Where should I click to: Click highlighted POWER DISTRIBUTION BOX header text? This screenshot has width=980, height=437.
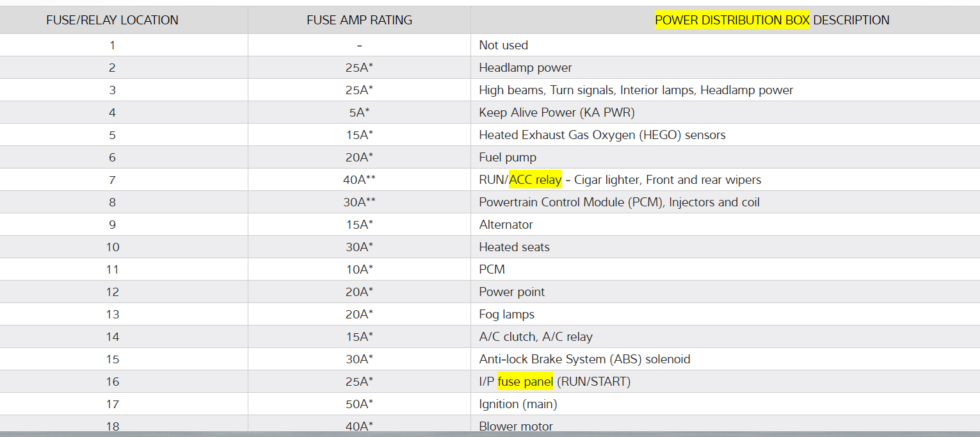[732, 20]
